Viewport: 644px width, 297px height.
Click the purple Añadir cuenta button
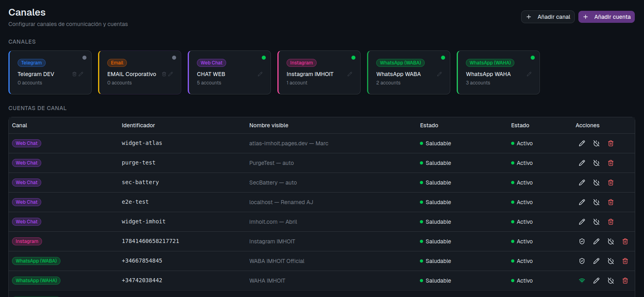pos(606,17)
